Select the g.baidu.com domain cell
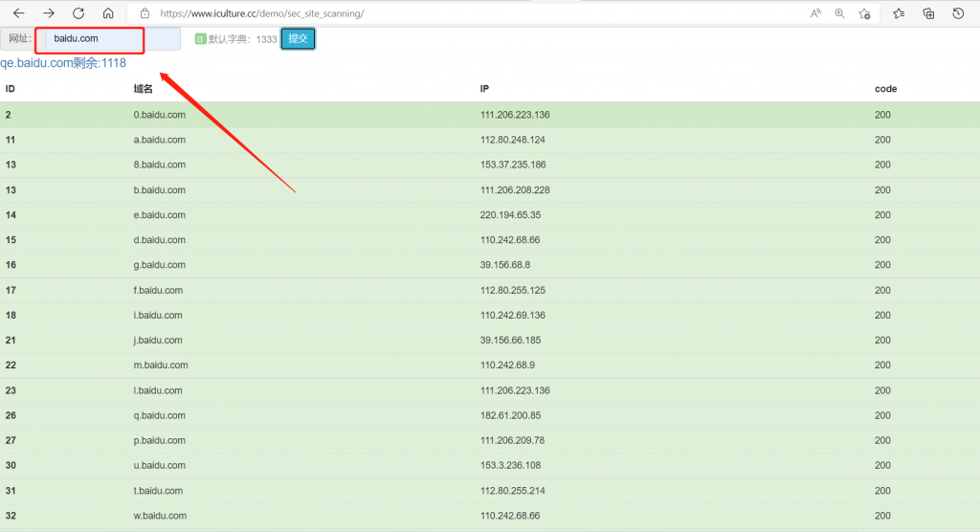Viewport: 980px width, 532px height. [x=160, y=265]
